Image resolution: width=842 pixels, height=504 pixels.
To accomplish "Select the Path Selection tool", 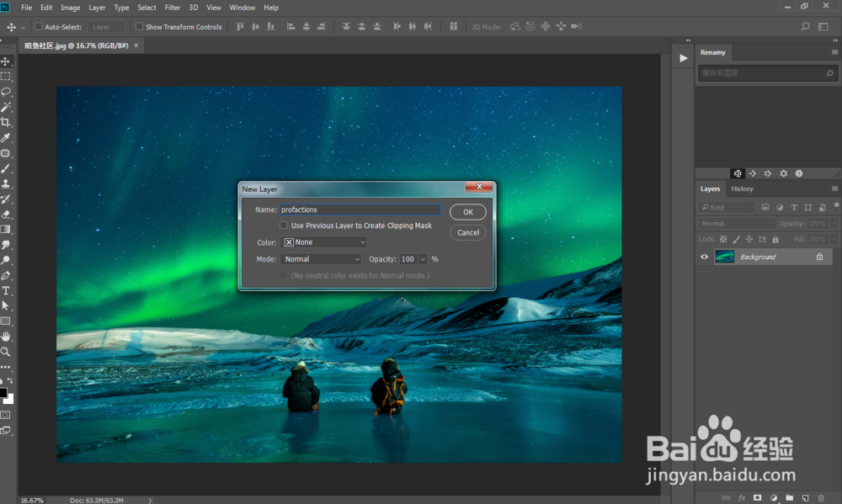I will click(6, 306).
